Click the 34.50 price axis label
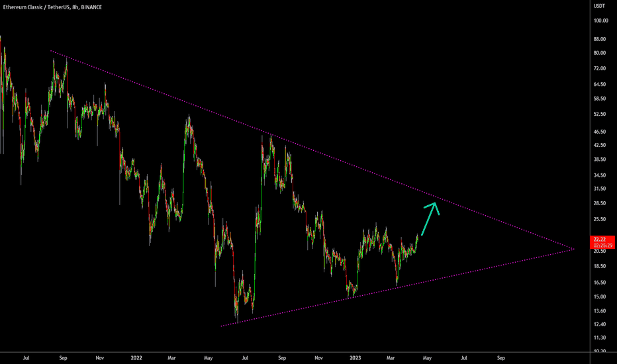 click(600, 175)
